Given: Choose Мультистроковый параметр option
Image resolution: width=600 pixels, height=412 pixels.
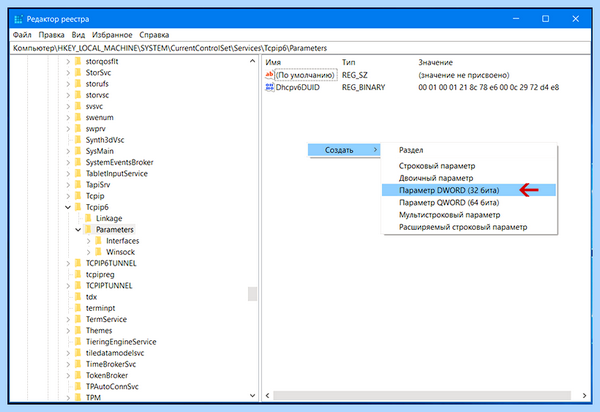Looking at the screenshot, I should coord(469,215).
